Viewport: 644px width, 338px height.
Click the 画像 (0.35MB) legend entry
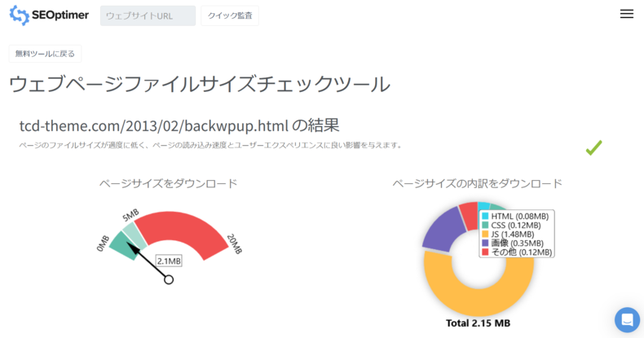click(513, 244)
